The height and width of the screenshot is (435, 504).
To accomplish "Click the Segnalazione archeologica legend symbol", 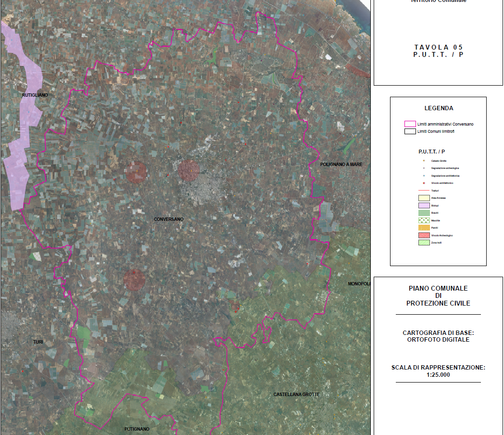I will pos(424,168).
